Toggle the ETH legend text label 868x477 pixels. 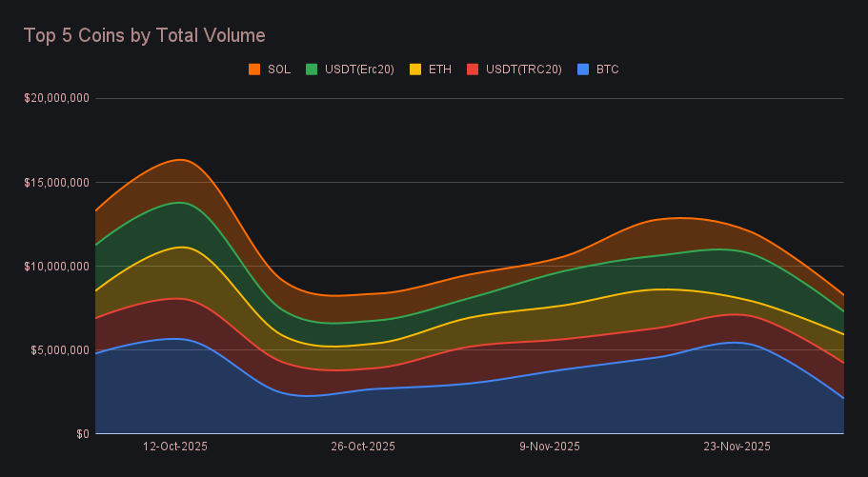coord(439,70)
